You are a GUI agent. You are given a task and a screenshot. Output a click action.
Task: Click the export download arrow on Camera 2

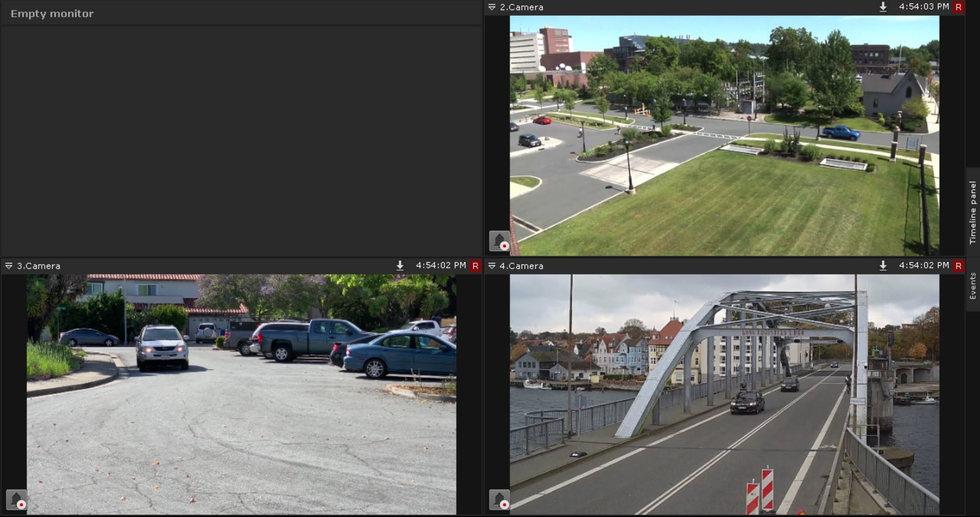883,7
